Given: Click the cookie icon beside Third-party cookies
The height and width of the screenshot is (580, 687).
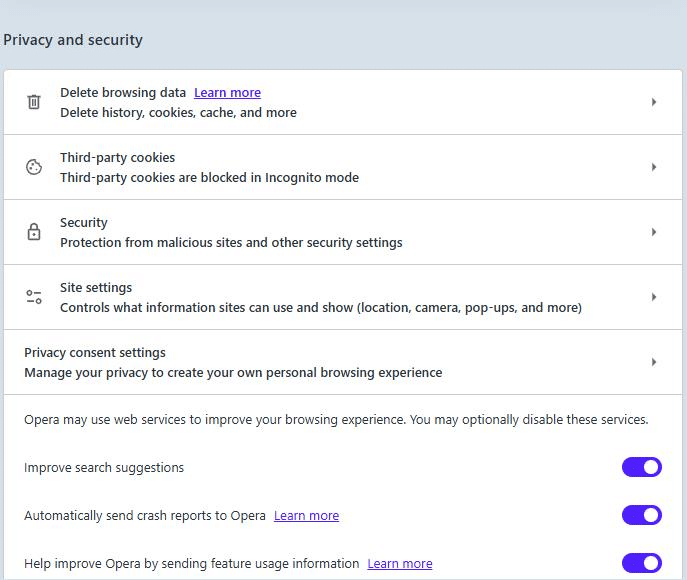Looking at the screenshot, I should 34,167.
